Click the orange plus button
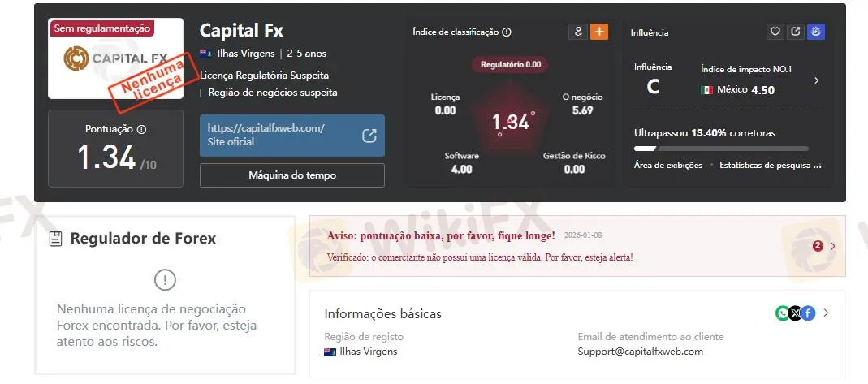 pyautogui.click(x=599, y=32)
